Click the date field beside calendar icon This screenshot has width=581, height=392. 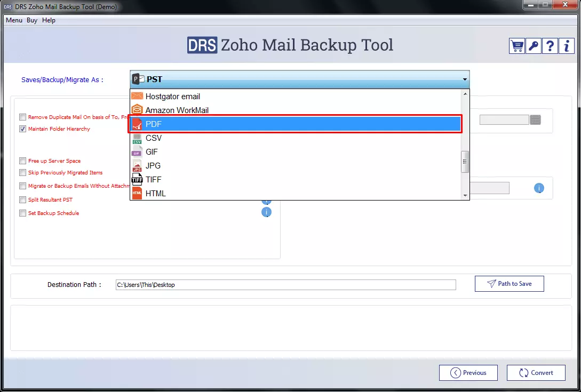tap(504, 119)
